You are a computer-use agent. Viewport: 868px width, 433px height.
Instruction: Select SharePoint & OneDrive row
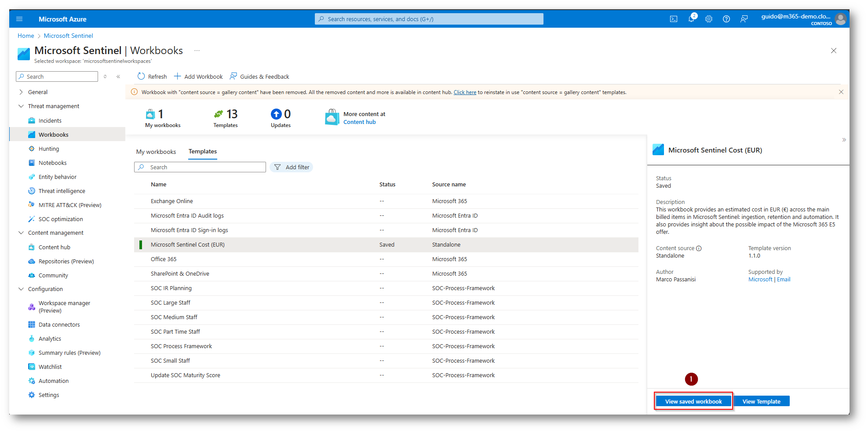coord(386,274)
